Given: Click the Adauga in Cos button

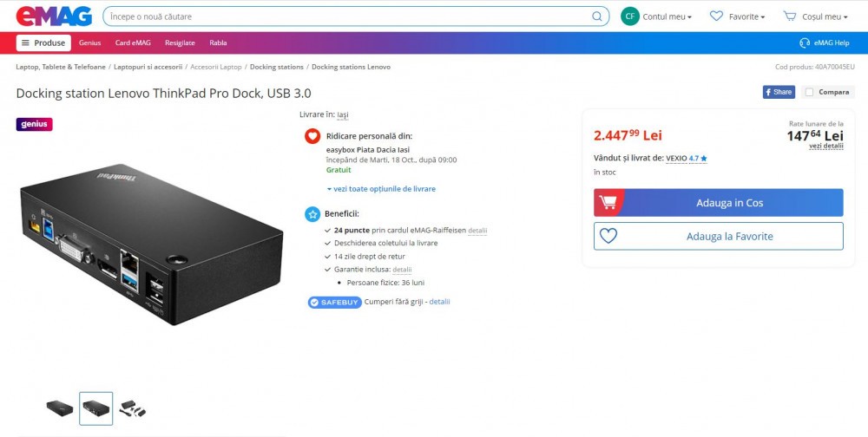Looking at the screenshot, I should click(x=719, y=202).
